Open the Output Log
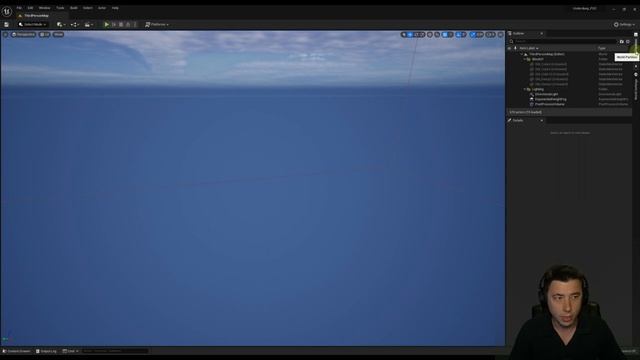 tap(46, 351)
